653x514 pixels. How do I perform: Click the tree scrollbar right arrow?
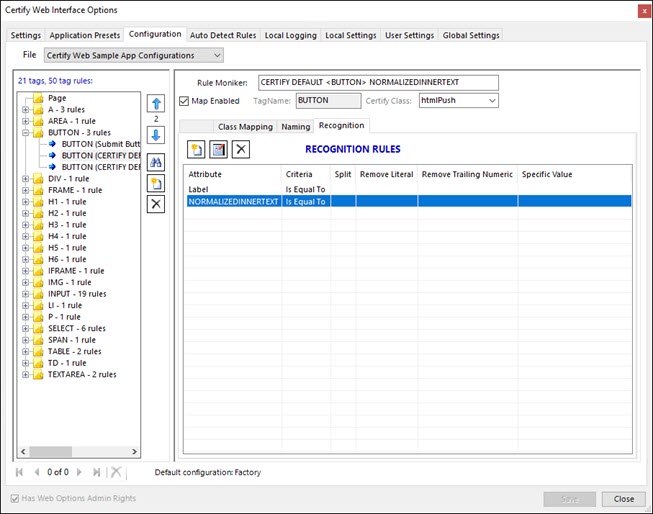coord(134,452)
